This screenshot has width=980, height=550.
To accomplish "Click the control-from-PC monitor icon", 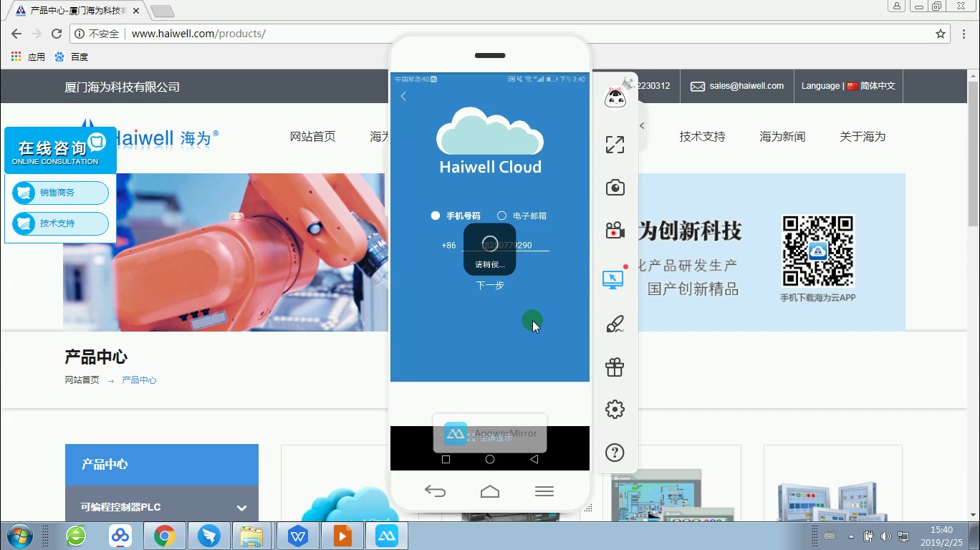I will tap(613, 279).
